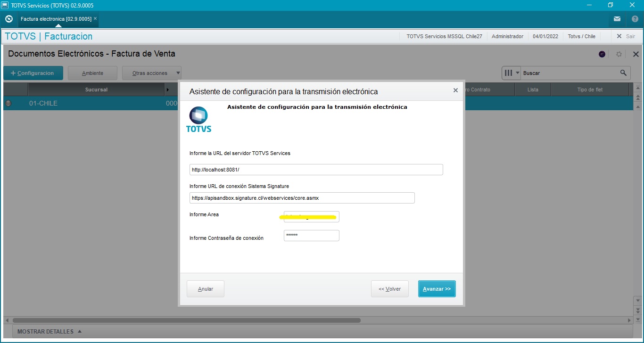
Task: Click the Otras acciones button
Action: pos(149,73)
